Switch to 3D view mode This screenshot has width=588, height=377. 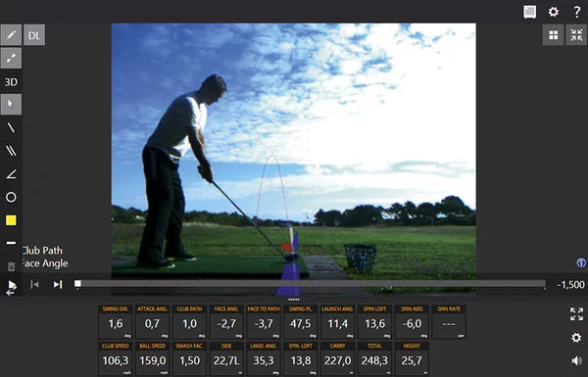(11, 82)
